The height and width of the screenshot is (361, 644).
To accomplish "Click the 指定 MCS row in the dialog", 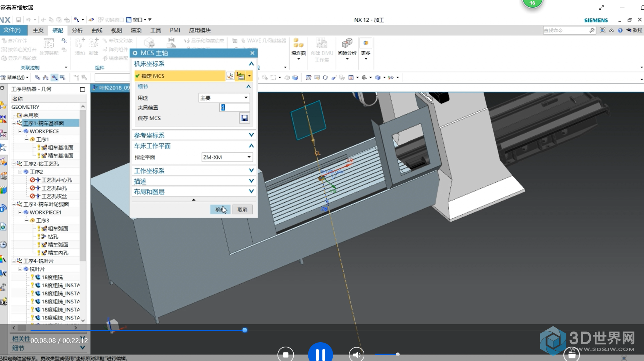I will [180, 76].
